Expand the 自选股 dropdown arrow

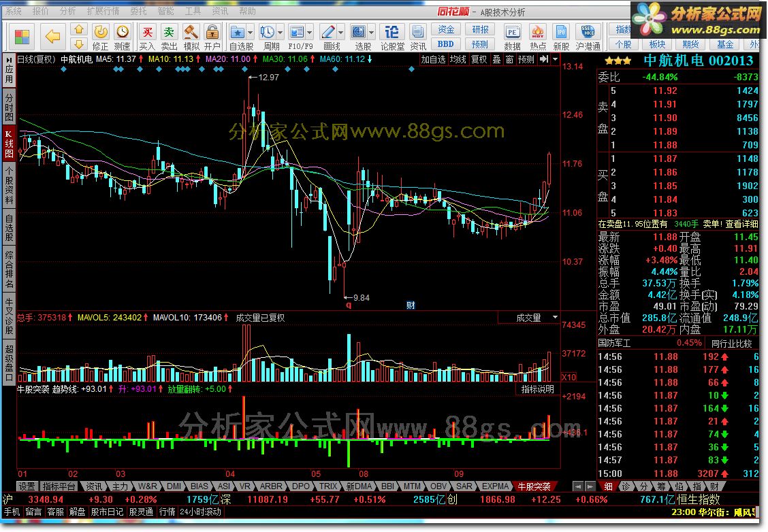coord(251,32)
